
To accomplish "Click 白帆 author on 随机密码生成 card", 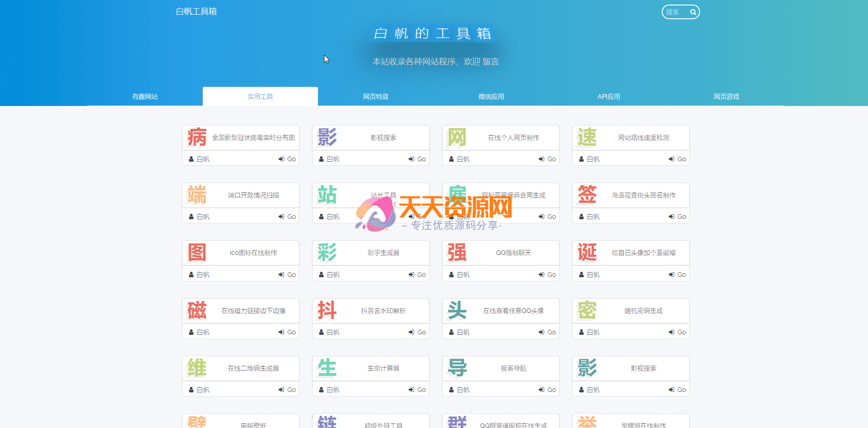I will (590, 332).
